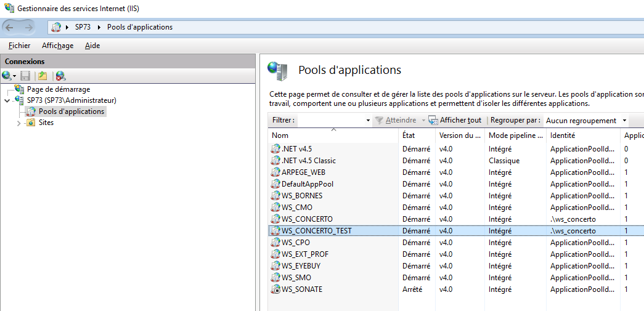Click in the Filtrer text field

330,121
